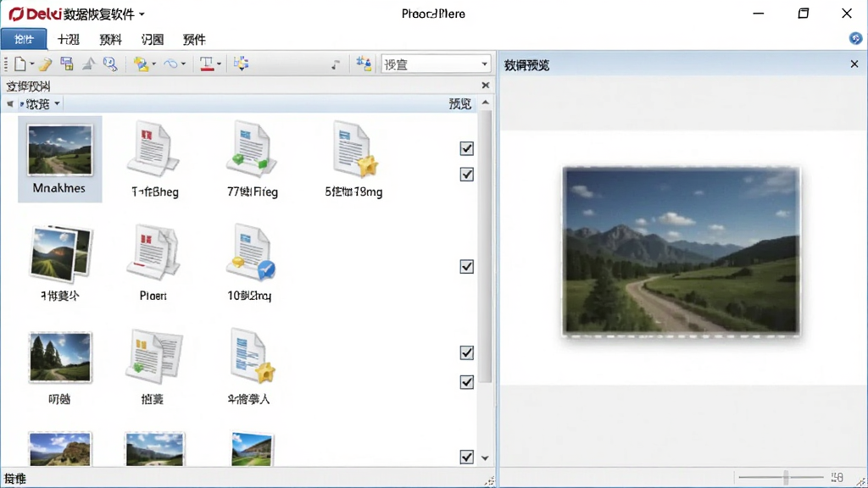Click the Delki logo in title bar

[x=34, y=14]
